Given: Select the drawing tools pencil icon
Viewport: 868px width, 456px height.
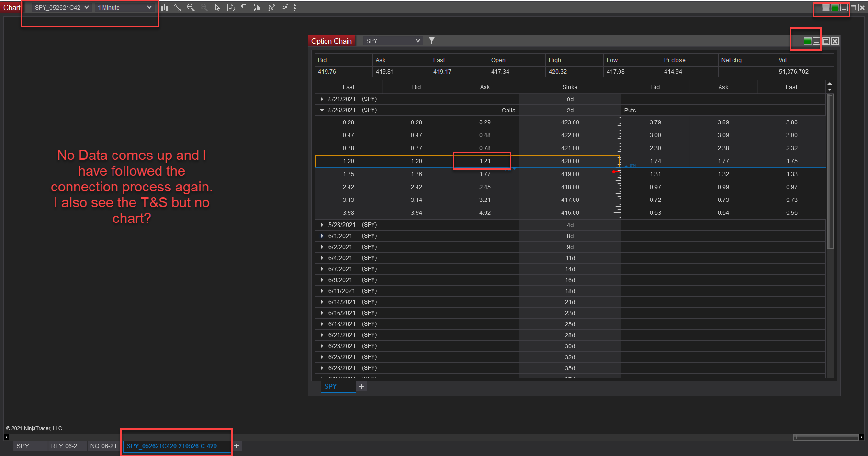Looking at the screenshot, I should tap(178, 8).
